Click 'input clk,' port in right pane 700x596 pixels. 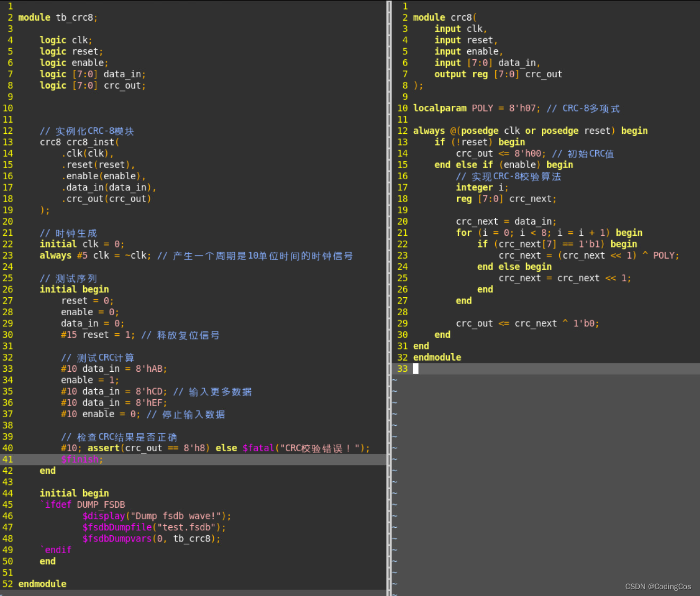tap(461, 29)
